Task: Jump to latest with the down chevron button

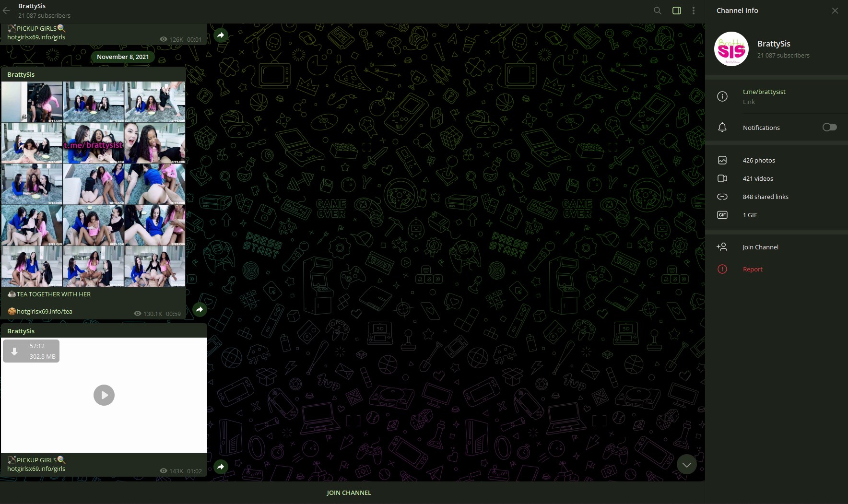Action: pyautogui.click(x=686, y=464)
